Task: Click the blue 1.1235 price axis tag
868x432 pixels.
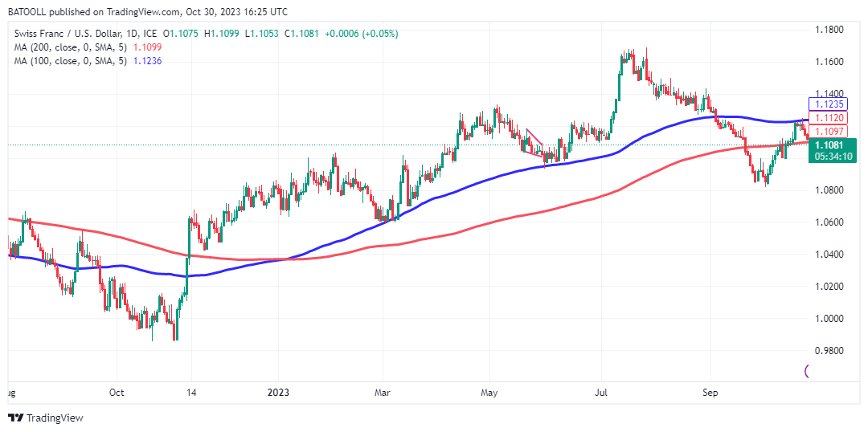Action: pyautogui.click(x=827, y=104)
